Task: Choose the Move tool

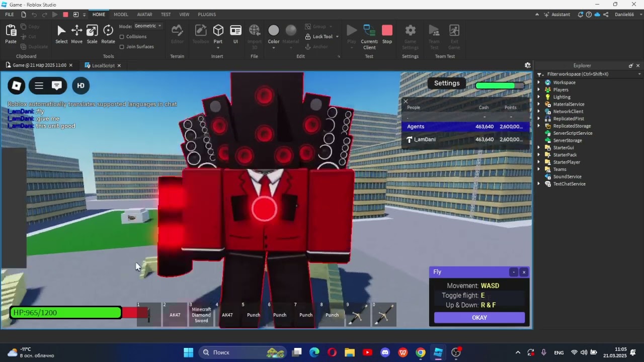Action: [x=76, y=34]
